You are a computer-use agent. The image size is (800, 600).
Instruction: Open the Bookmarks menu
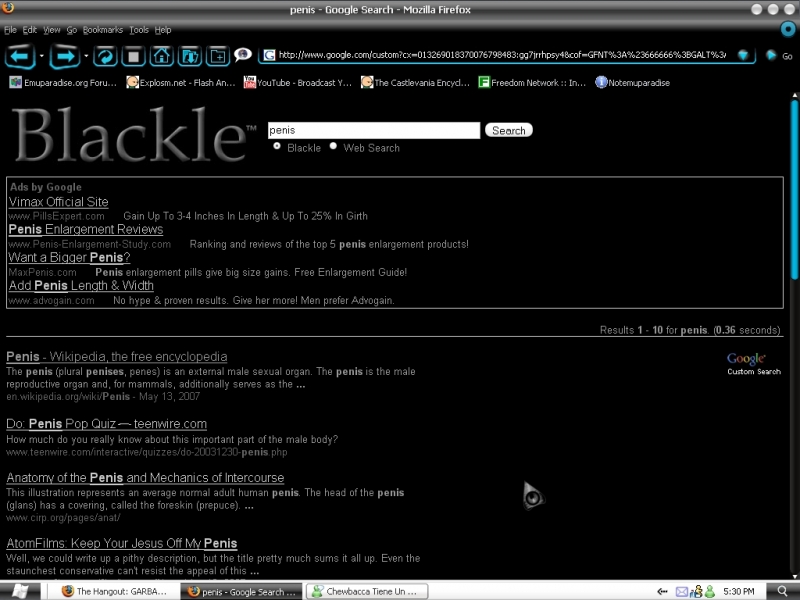pos(103,30)
